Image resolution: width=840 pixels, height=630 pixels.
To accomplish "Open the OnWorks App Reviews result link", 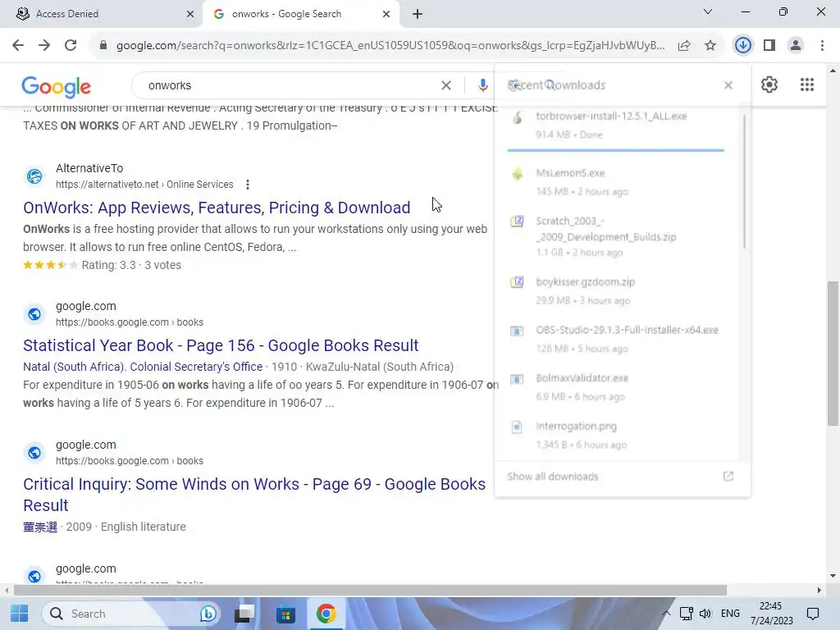I will tap(217, 208).
